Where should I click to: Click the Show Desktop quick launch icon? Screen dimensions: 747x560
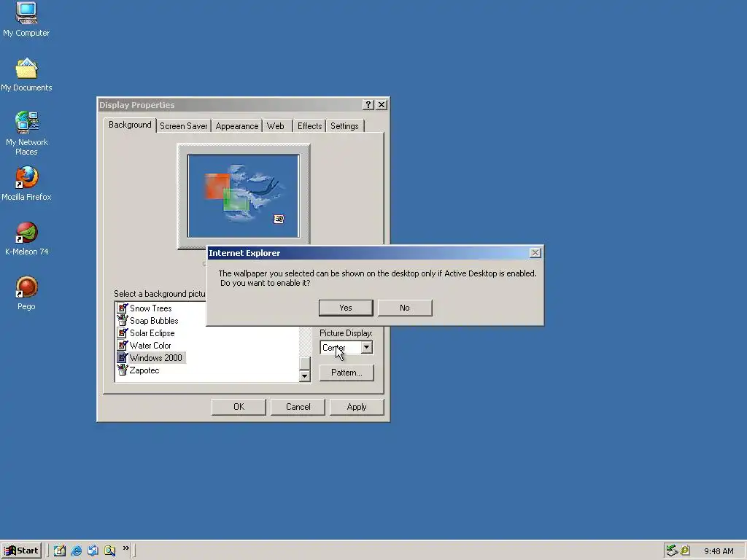(60, 551)
